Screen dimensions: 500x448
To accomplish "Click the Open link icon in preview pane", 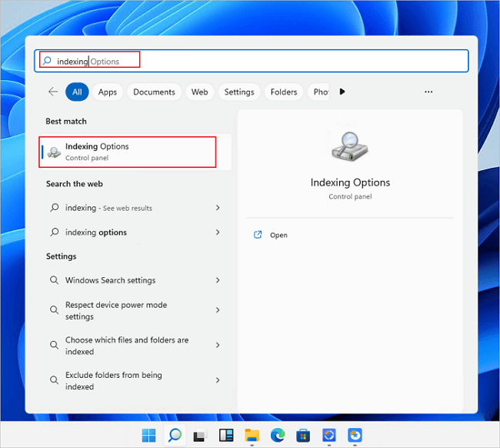I will click(x=258, y=235).
